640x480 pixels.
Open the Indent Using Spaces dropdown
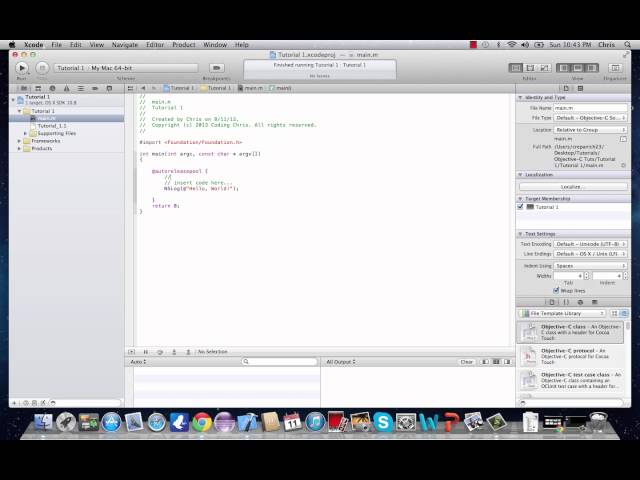click(x=590, y=266)
